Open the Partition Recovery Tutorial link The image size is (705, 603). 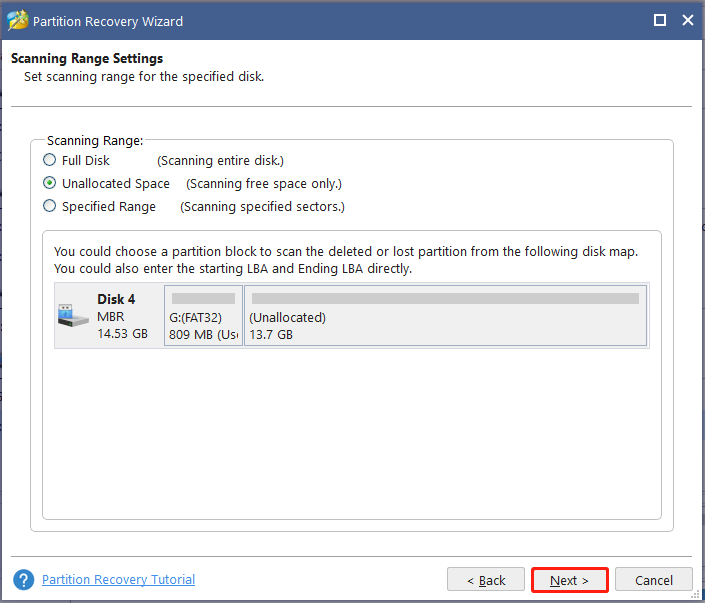(118, 580)
